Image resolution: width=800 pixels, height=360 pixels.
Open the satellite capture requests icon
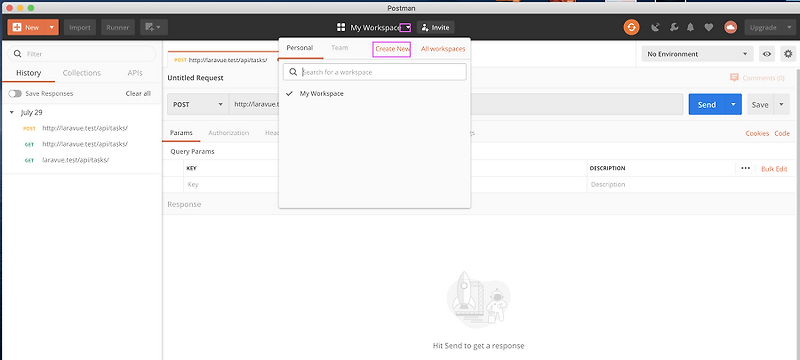[656, 28]
